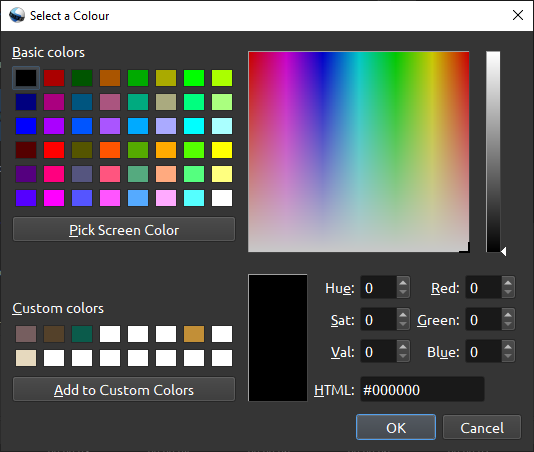Select the black basic color swatch
Screen dimensions: 534x452
[x=26, y=78]
